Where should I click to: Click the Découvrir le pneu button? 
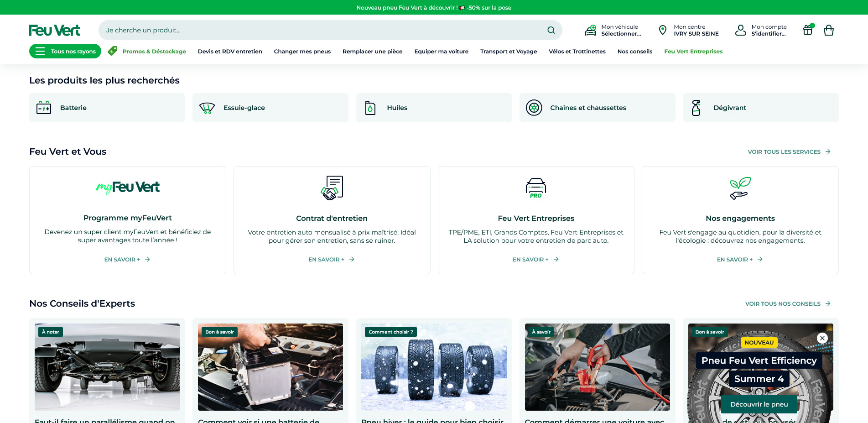(759, 404)
